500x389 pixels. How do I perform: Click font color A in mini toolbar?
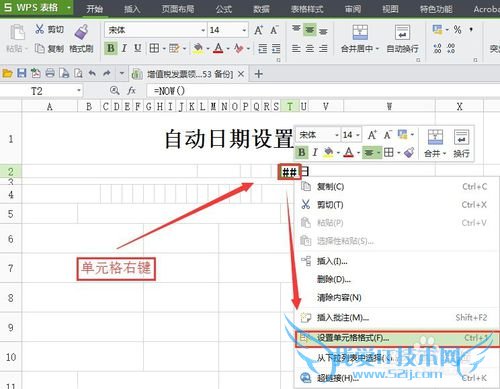coord(349,153)
